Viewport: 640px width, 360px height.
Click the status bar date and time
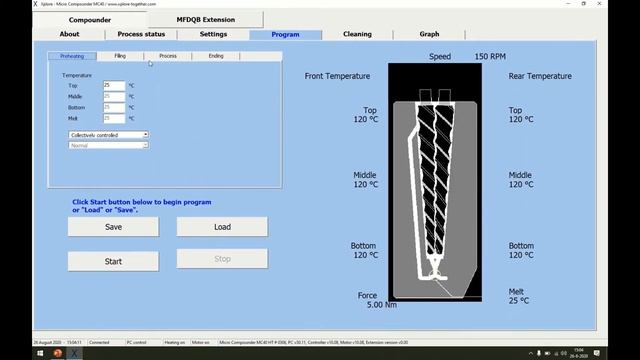[58, 342]
